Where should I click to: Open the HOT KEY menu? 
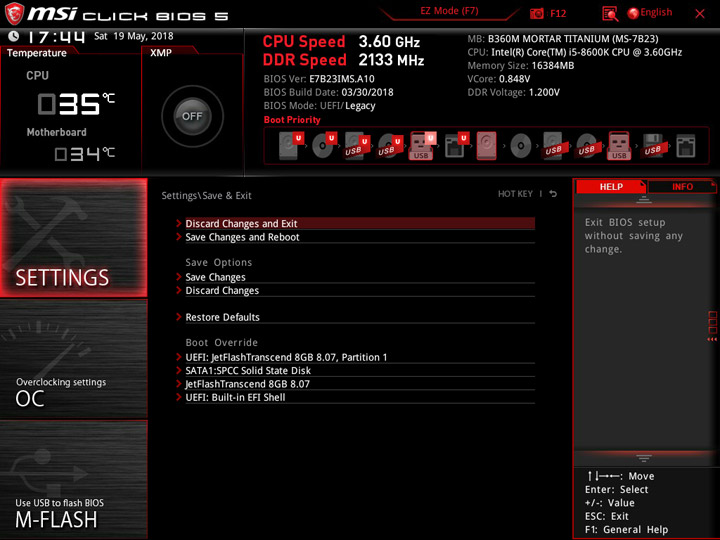pos(515,194)
